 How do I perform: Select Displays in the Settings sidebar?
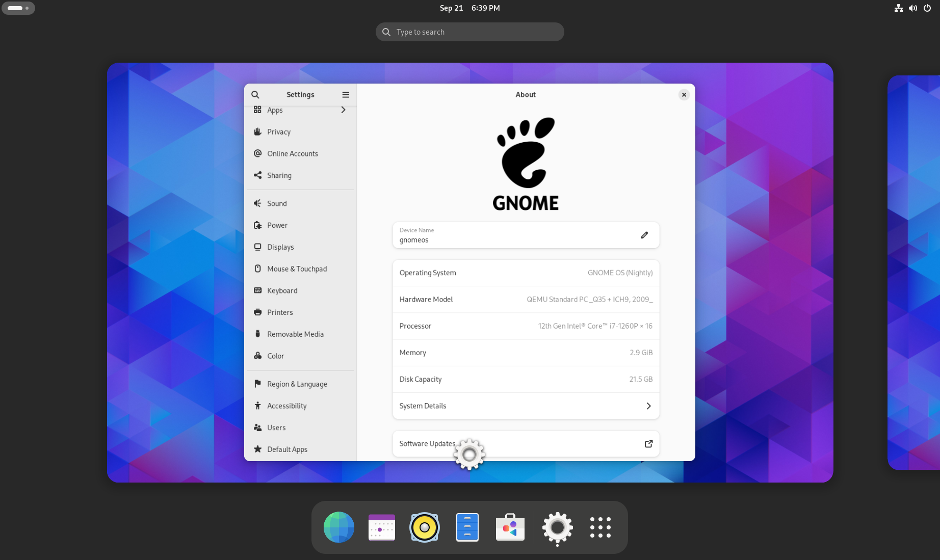click(x=280, y=247)
